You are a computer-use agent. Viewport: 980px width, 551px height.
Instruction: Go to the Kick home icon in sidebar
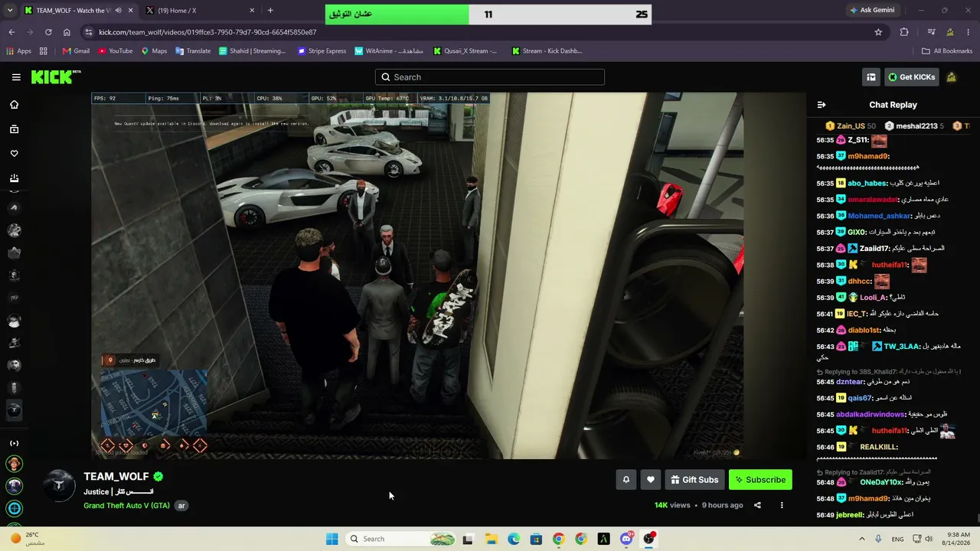pos(14,105)
